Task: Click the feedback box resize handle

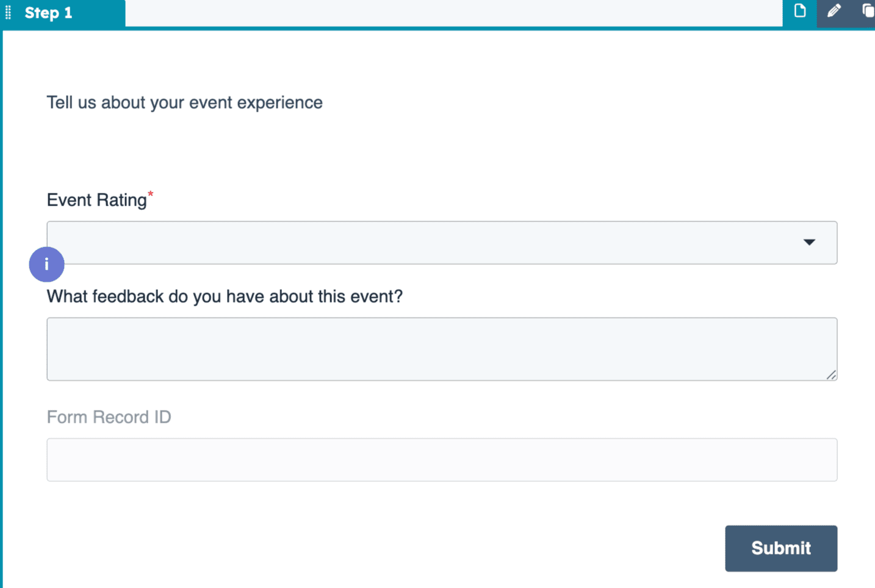Action: tap(831, 375)
